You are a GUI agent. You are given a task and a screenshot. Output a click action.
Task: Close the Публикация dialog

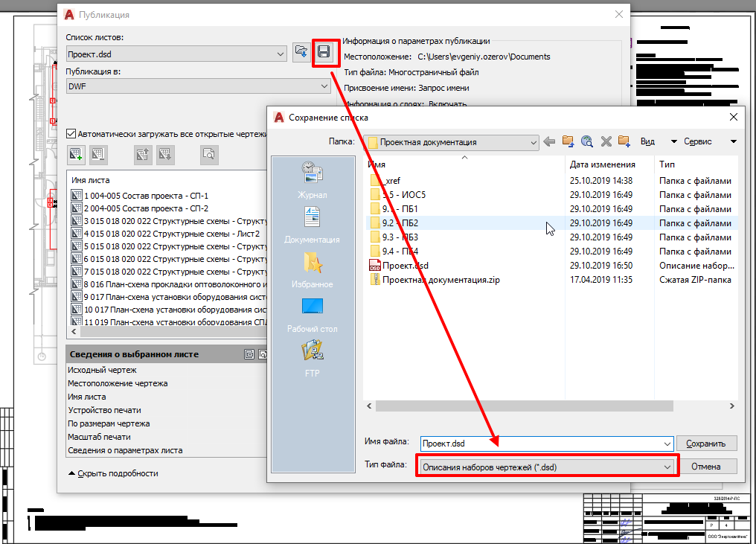pos(619,14)
